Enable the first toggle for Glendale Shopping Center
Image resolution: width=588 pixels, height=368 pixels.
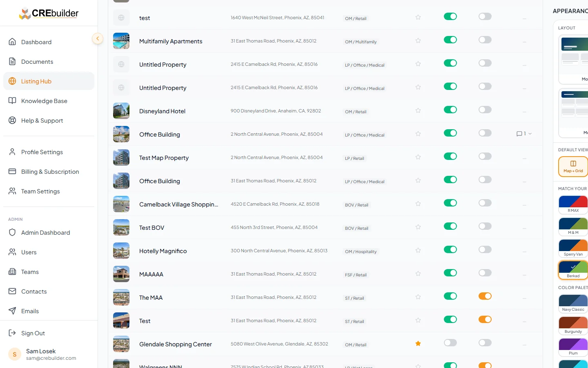pyautogui.click(x=450, y=343)
